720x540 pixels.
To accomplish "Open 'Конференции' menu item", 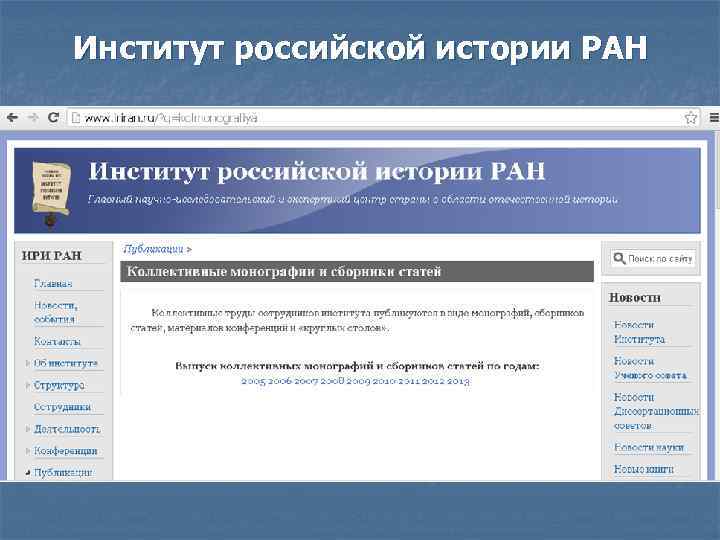I will click(65, 451).
